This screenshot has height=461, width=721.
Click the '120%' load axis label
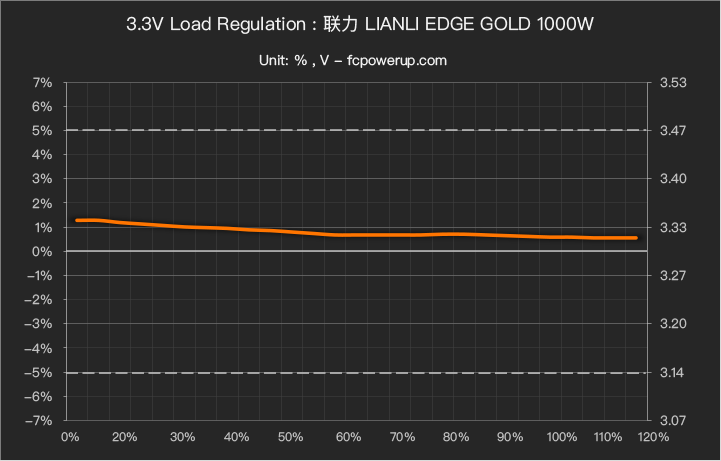(x=653, y=437)
